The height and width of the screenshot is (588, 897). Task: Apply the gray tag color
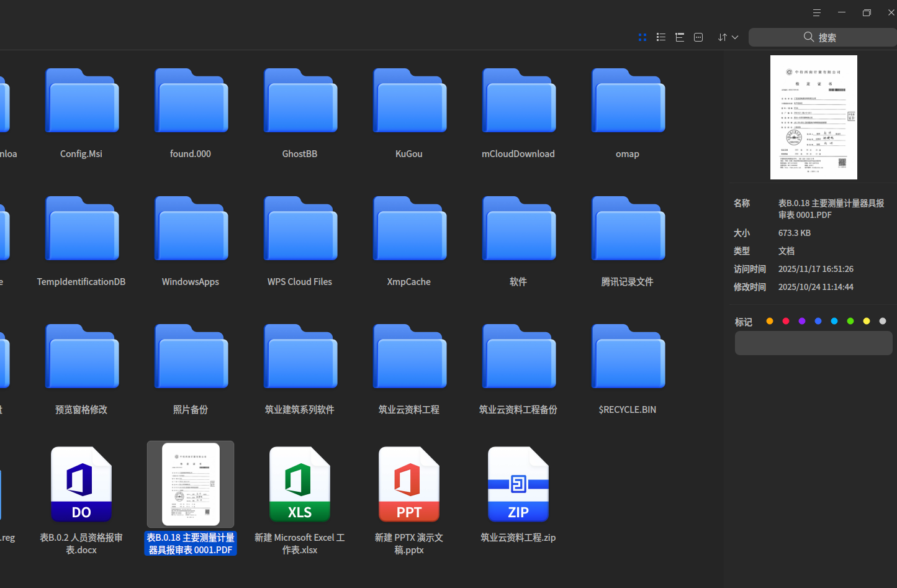(883, 321)
